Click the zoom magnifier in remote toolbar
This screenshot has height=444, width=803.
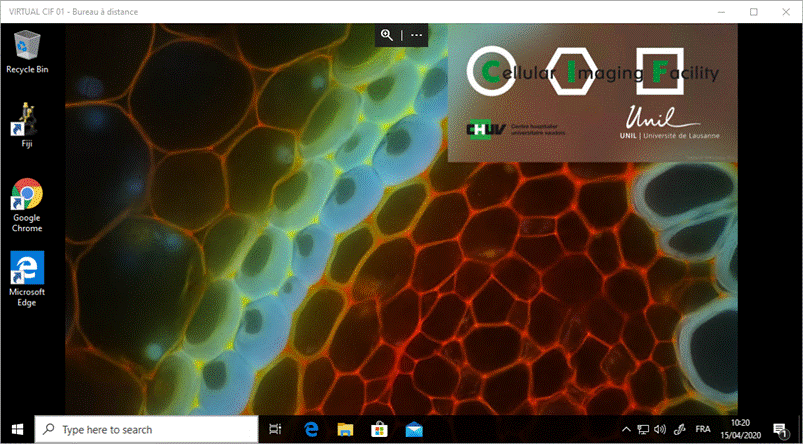pos(387,34)
